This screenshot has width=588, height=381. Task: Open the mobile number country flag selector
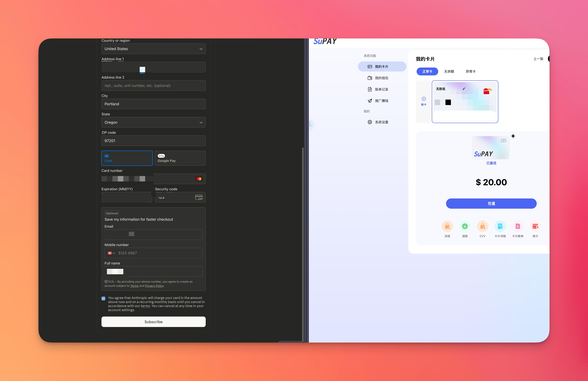[111, 253]
